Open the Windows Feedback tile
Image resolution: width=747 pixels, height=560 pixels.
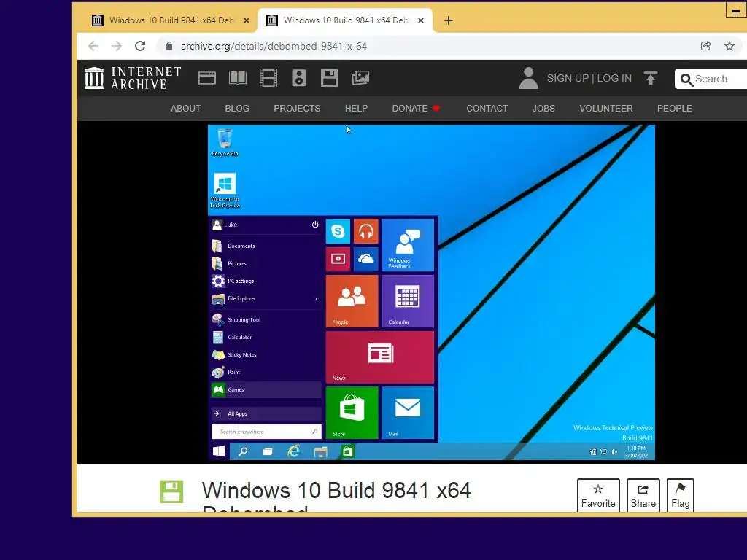(x=408, y=245)
